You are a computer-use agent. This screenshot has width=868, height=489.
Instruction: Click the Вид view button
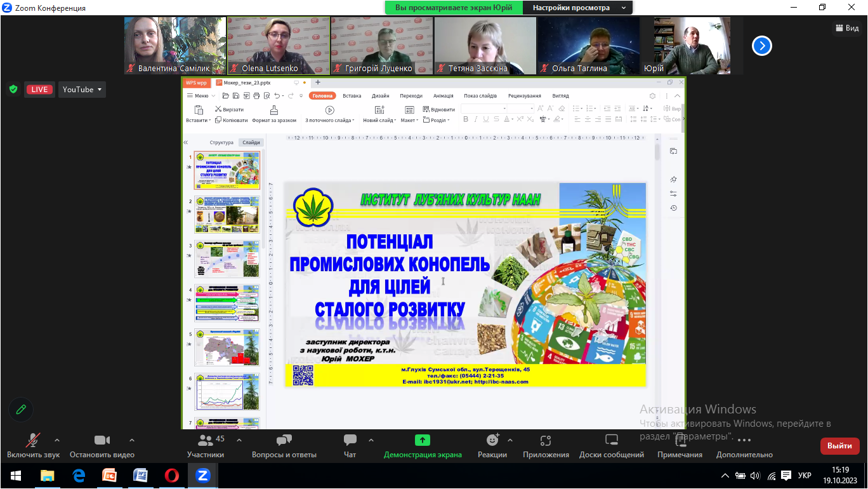(847, 28)
